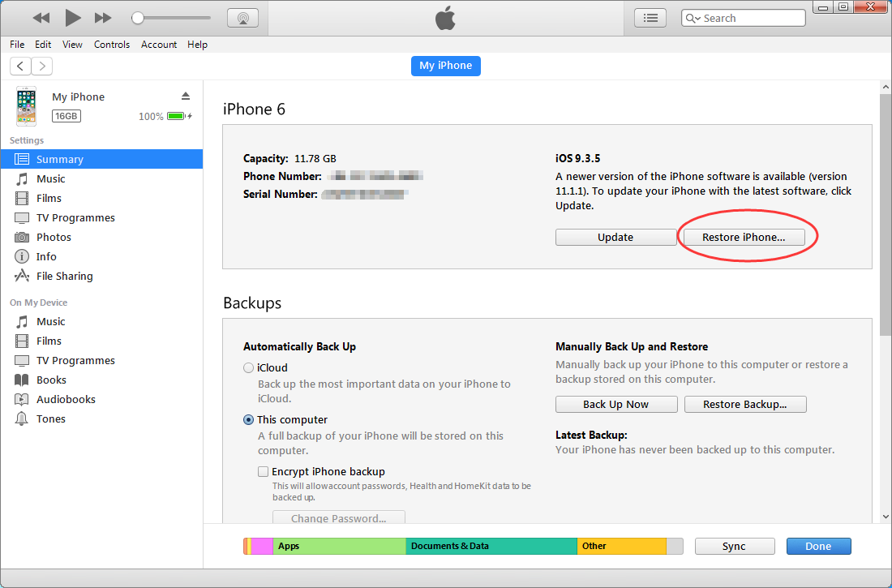Click the Search input field

coord(743,18)
